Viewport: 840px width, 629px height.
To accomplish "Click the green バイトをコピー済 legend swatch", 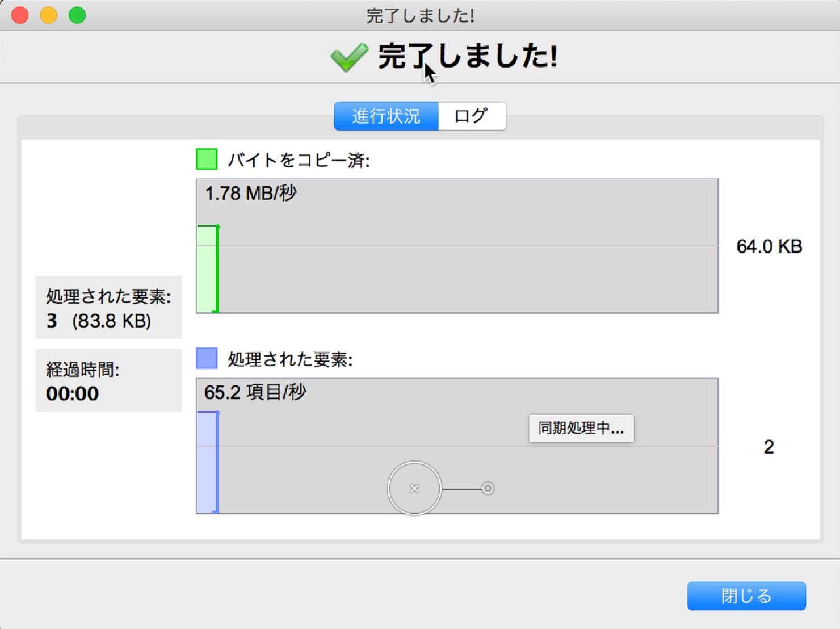I will click(x=207, y=160).
